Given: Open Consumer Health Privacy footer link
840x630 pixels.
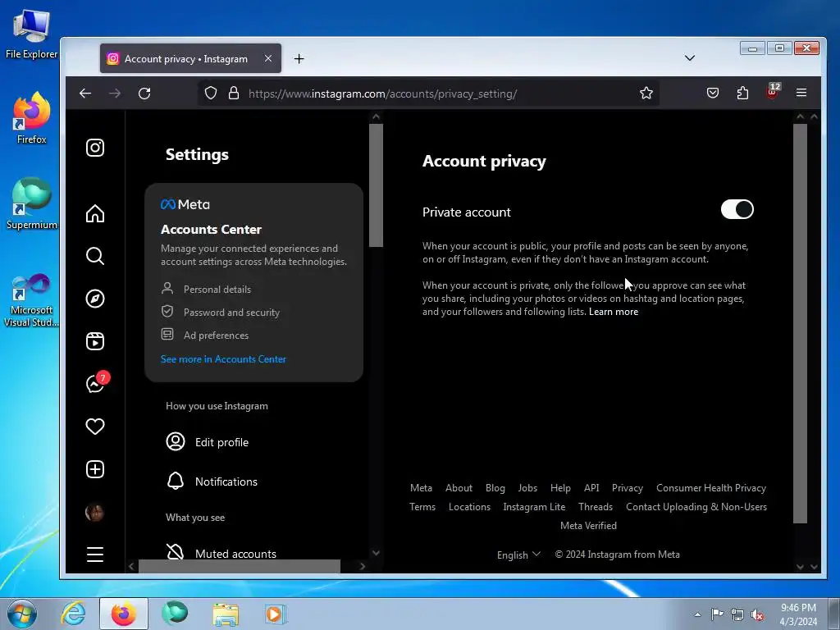Looking at the screenshot, I should pos(711,488).
